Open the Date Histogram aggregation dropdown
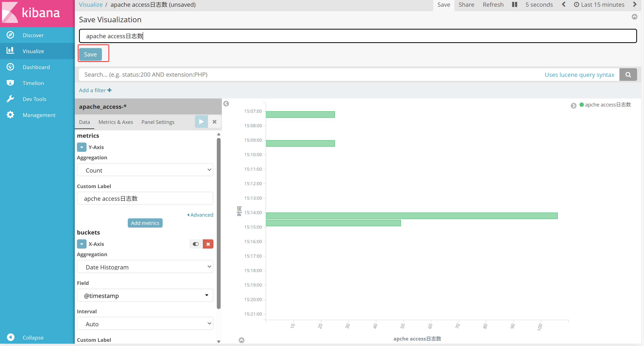Image resolution: width=644 pixels, height=346 pixels. 145,267
